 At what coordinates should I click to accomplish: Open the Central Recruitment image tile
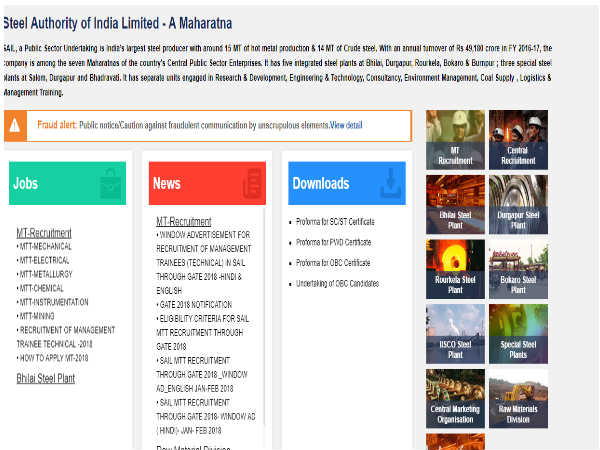[518, 140]
